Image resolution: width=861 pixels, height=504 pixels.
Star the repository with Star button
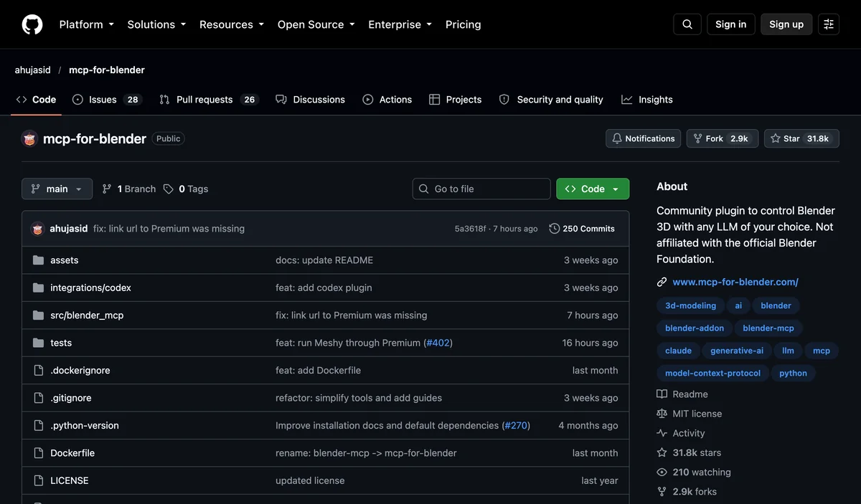[800, 138]
